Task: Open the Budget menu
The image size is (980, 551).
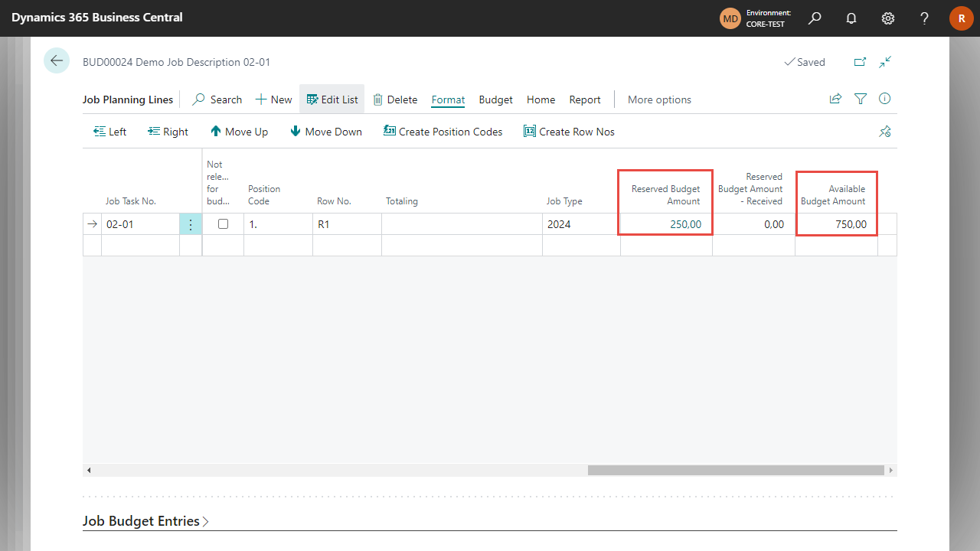Action: [x=496, y=99]
